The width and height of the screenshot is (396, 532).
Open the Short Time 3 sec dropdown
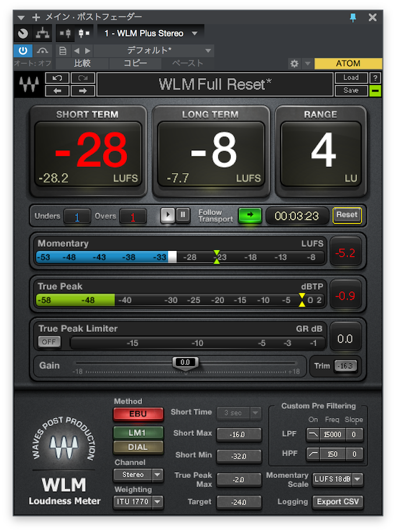[239, 413]
